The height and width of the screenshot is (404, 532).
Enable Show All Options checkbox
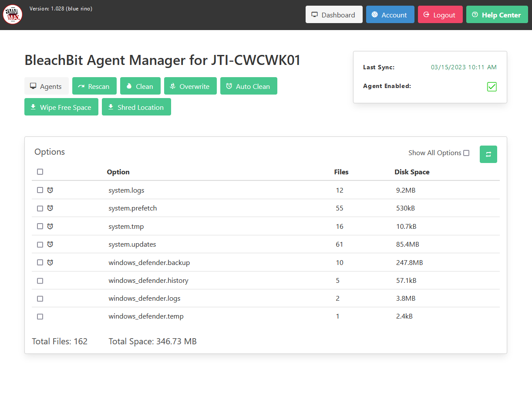pyautogui.click(x=466, y=153)
